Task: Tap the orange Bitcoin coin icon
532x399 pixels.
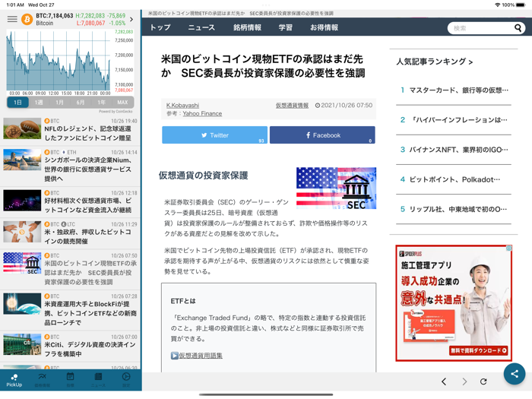Action: [x=27, y=19]
